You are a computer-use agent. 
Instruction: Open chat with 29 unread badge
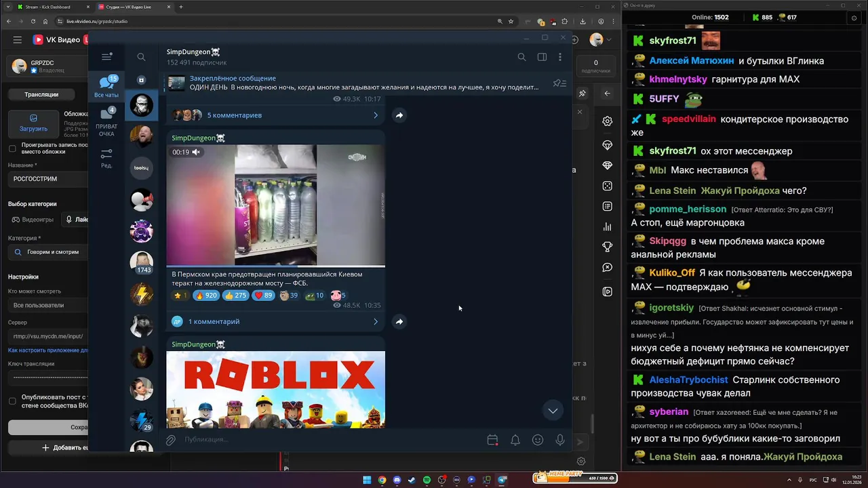[141, 420]
